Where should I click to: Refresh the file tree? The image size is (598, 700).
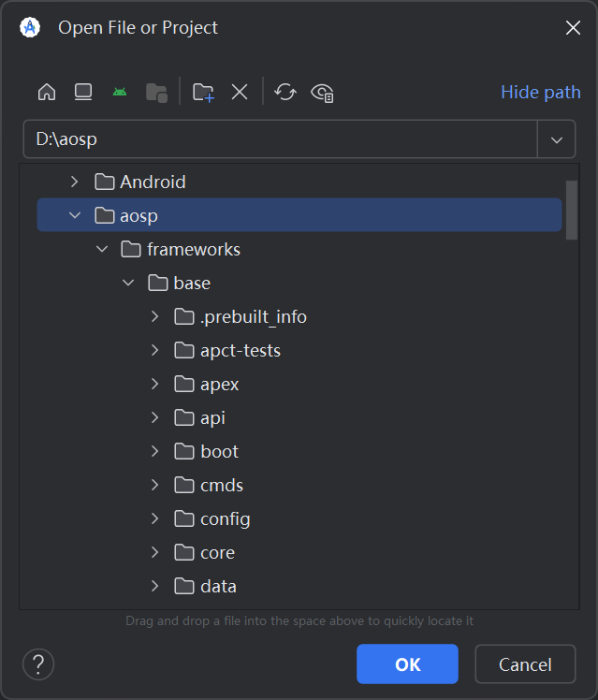[285, 93]
